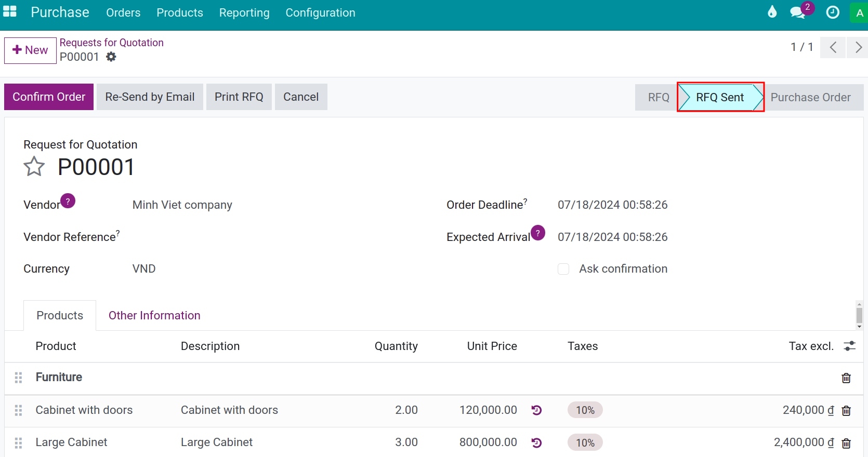Image resolution: width=868 pixels, height=457 pixels.
Task: Click the Large Cabinet description cell
Action: [x=217, y=442]
